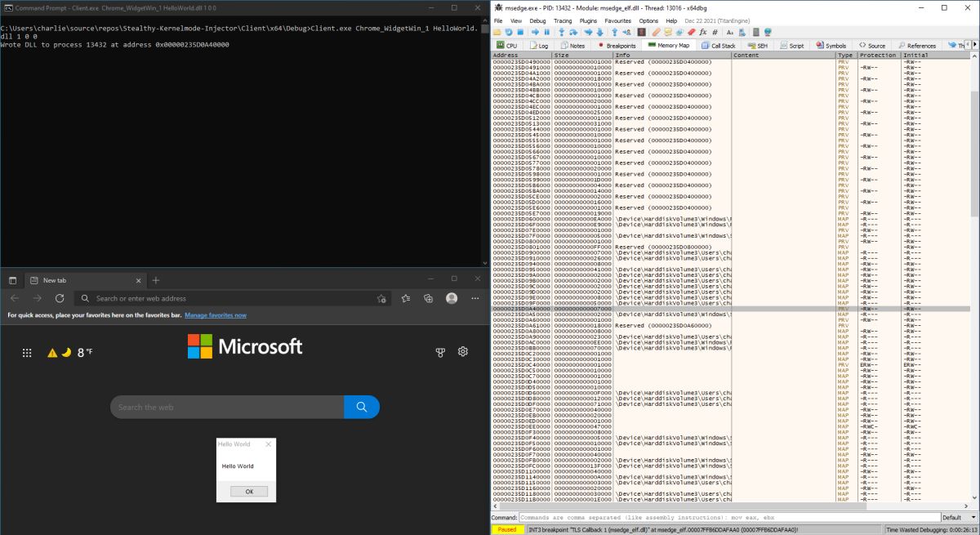Open the x64dbg Tracing menu
The width and height of the screenshot is (980, 535).
tap(563, 20)
